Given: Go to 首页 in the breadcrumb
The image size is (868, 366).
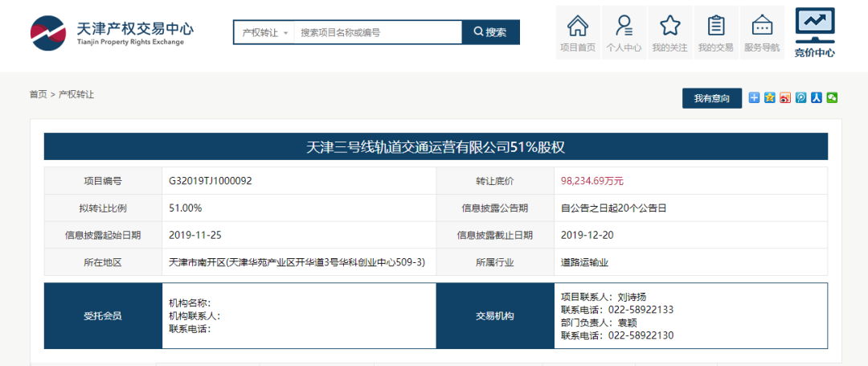Looking at the screenshot, I should click(x=38, y=94).
